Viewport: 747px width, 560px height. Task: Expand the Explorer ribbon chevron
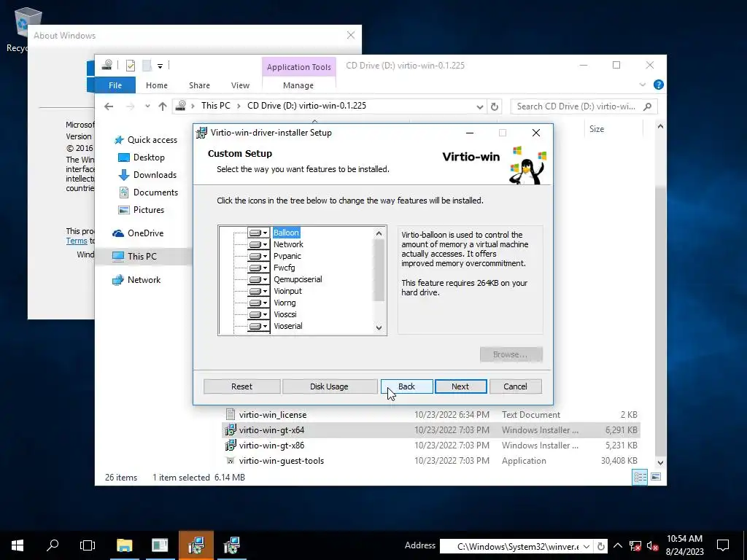tap(642, 85)
